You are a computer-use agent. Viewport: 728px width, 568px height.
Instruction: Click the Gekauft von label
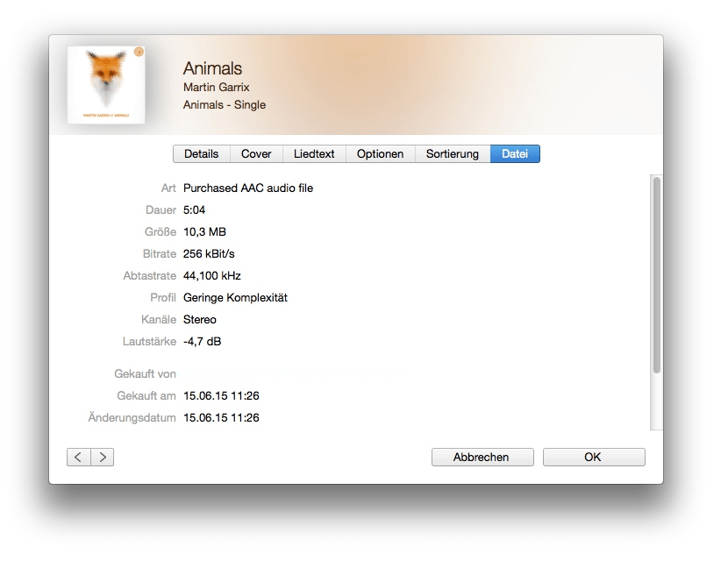click(145, 374)
